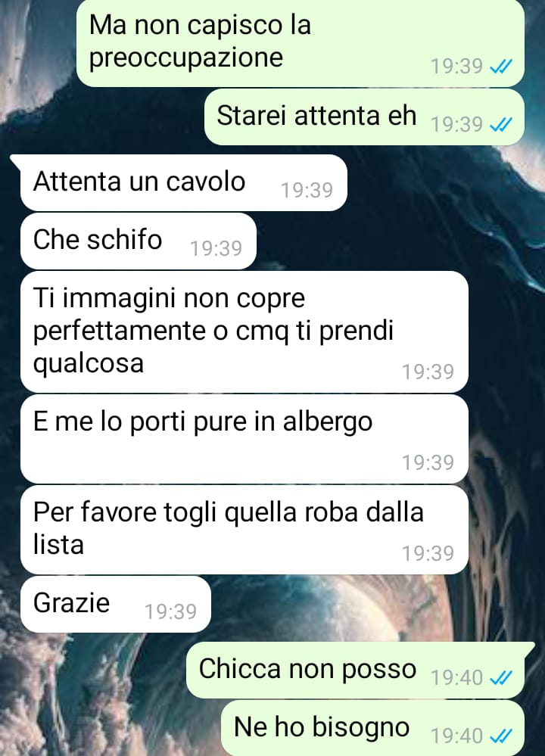Tap the 19:39 timestamp on 'Che schifo'
The height and width of the screenshot is (756, 545).
coord(216,249)
